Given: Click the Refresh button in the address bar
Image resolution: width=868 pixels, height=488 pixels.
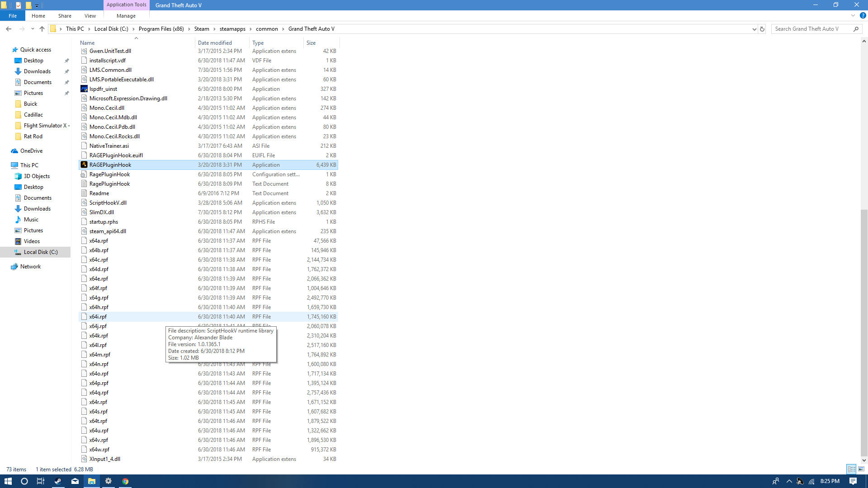Looking at the screenshot, I should (762, 29).
